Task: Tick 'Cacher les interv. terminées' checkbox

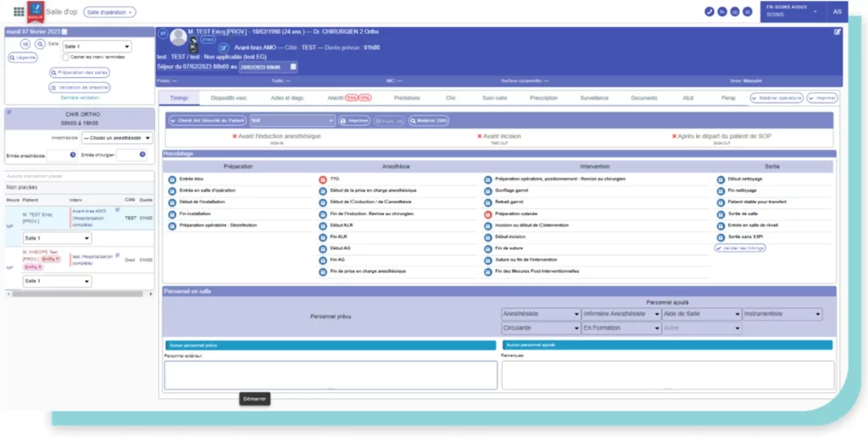Action: click(66, 57)
